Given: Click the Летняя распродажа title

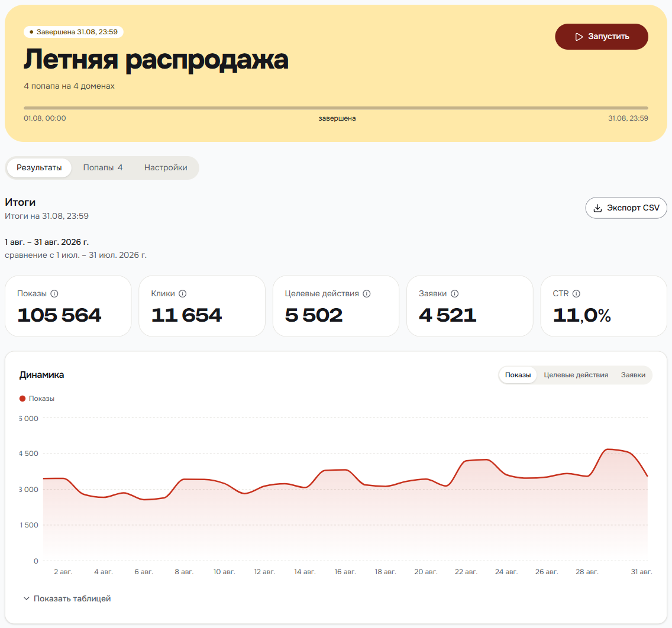Looking at the screenshot, I should pyautogui.click(x=156, y=60).
